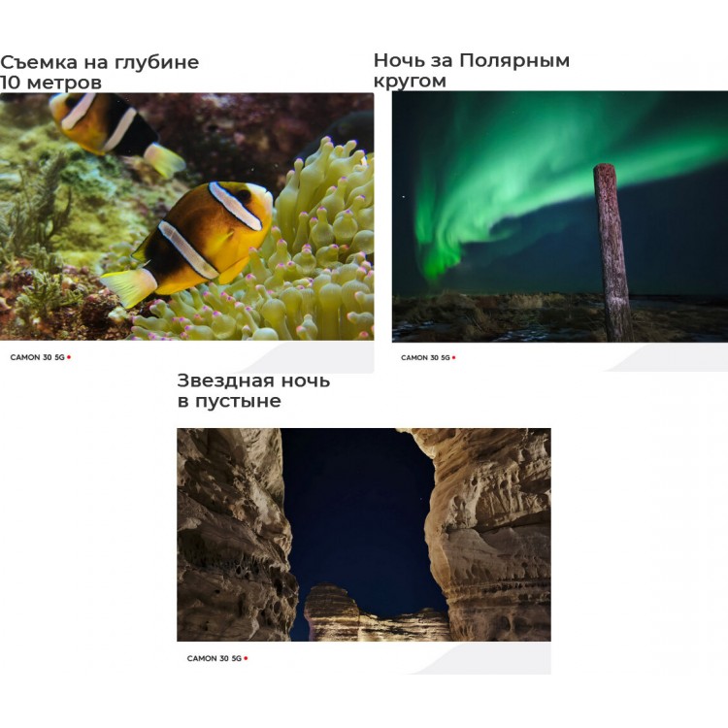Open the clownfish underwater photo
The width and height of the screenshot is (728, 728).
(x=186, y=216)
